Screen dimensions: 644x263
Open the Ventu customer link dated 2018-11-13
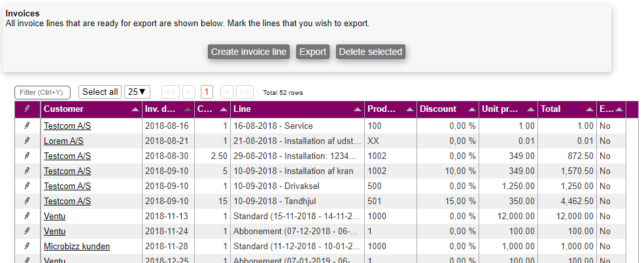click(54, 216)
